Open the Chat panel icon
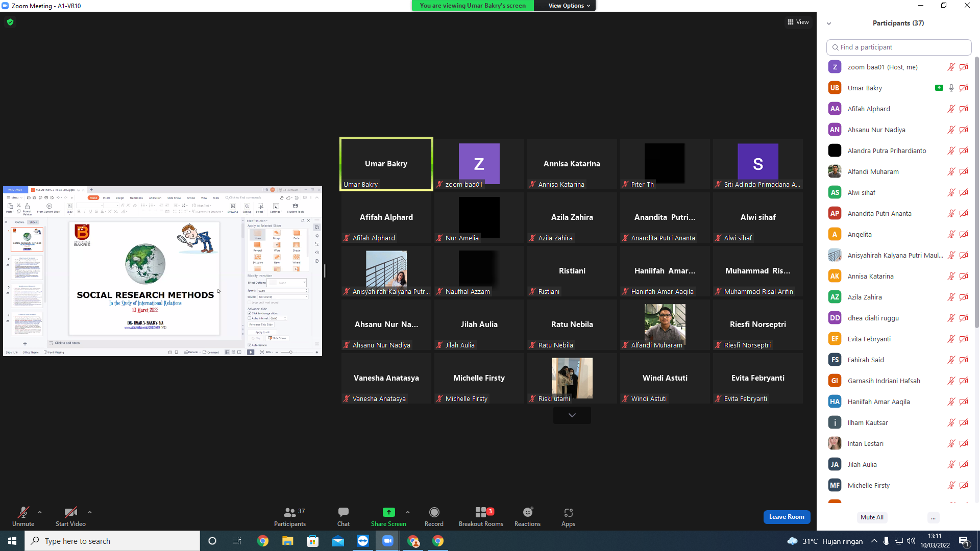Viewport: 980px width, 551px height. click(344, 512)
